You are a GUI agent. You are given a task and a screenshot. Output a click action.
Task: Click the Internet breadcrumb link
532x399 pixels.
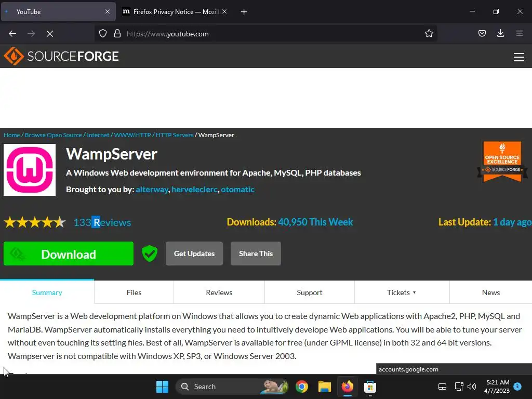point(98,135)
